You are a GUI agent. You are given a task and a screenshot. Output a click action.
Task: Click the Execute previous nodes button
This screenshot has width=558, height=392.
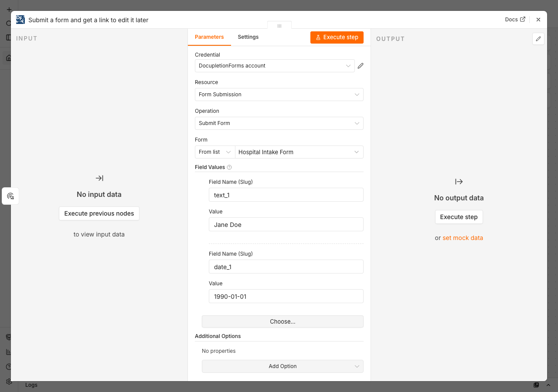tap(99, 213)
